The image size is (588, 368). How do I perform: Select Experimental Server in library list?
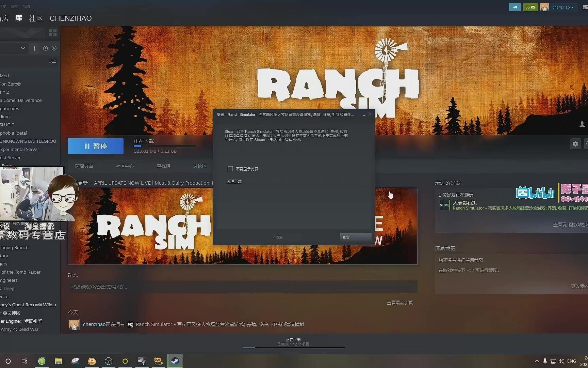pyautogui.click(x=19, y=150)
